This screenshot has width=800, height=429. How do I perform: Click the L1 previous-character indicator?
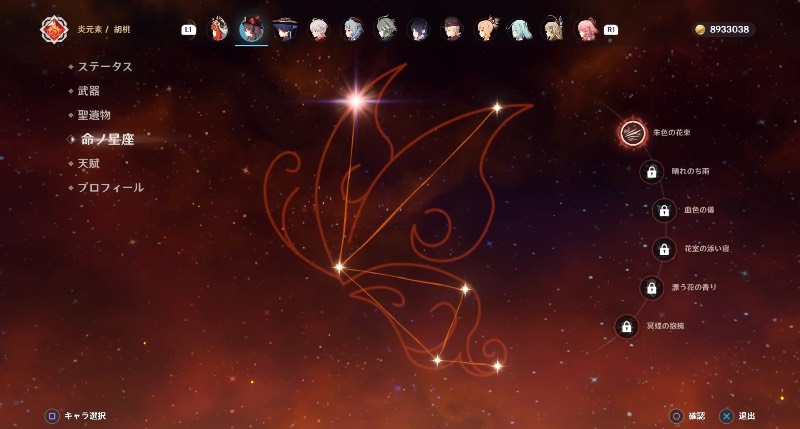189,30
